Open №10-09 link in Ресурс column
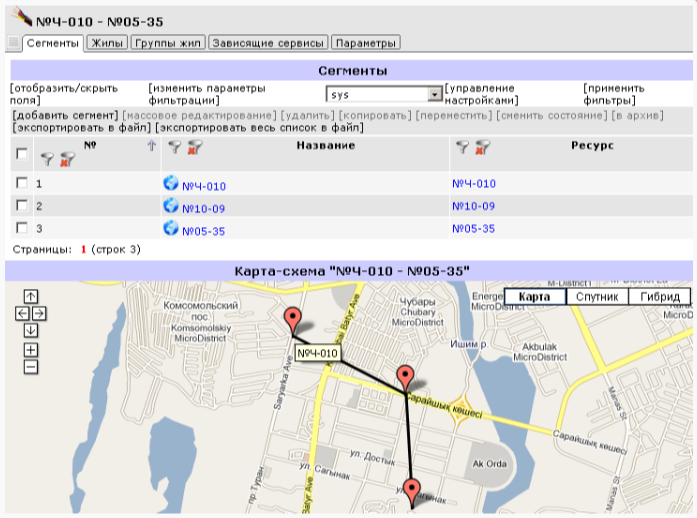This screenshot has height=518, width=697. click(x=473, y=206)
